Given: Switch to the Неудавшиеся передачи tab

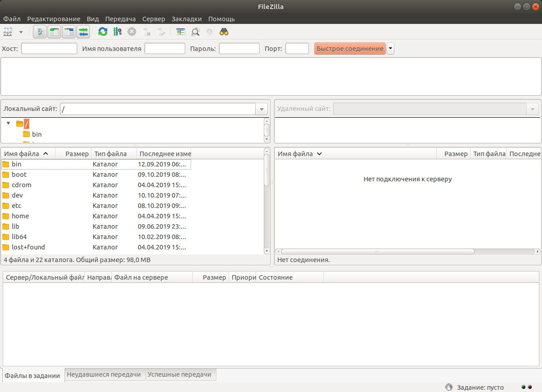Looking at the screenshot, I should (105, 374).
